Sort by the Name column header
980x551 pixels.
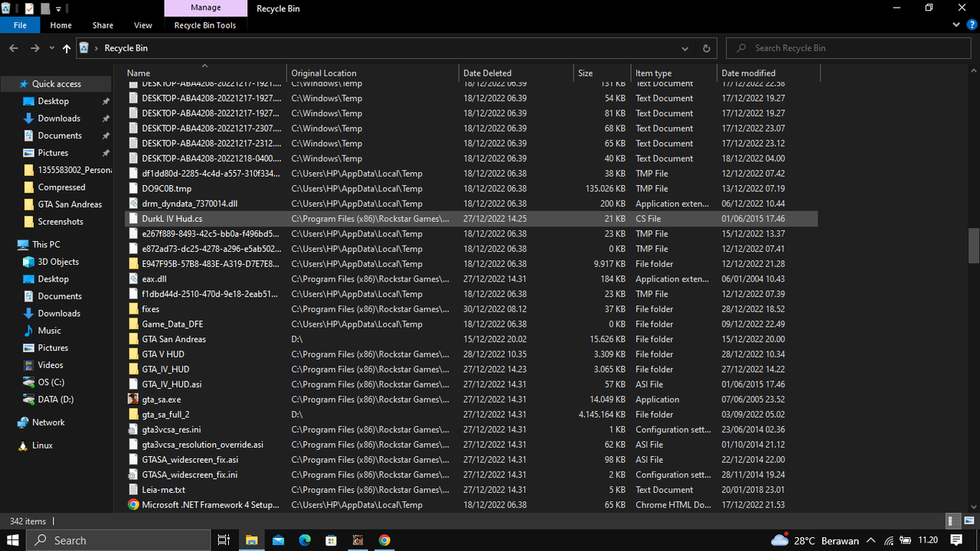[x=205, y=73]
